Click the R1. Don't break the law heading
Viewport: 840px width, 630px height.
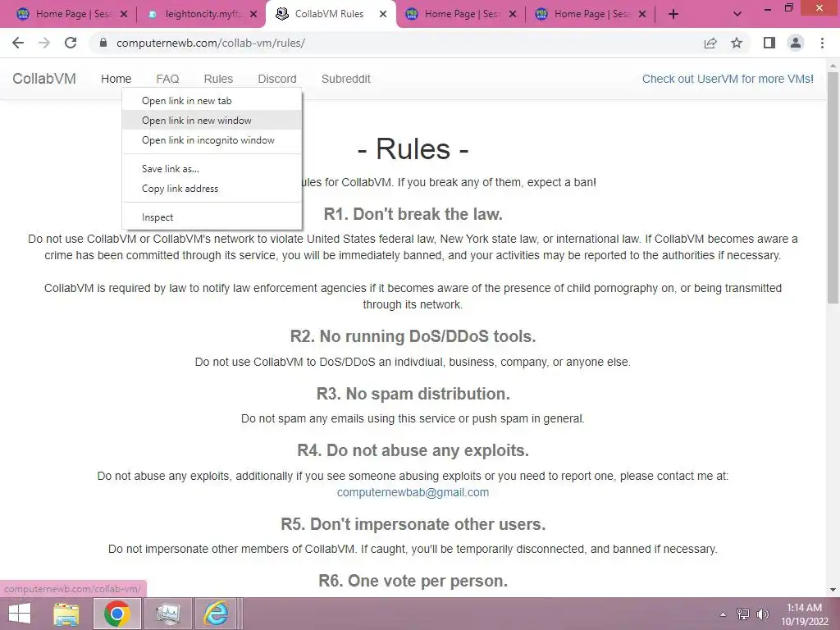[413, 214]
